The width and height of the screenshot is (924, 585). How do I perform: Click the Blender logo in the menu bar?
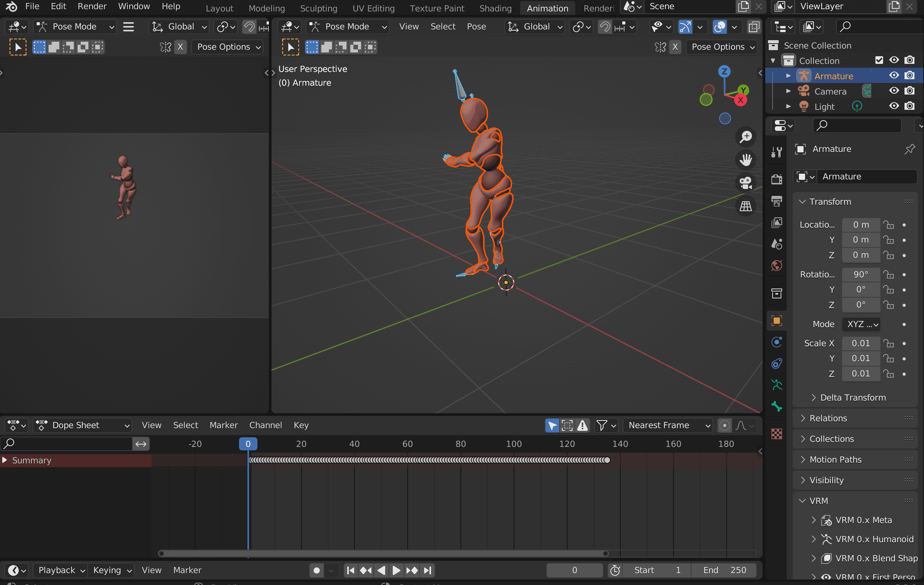[x=11, y=7]
